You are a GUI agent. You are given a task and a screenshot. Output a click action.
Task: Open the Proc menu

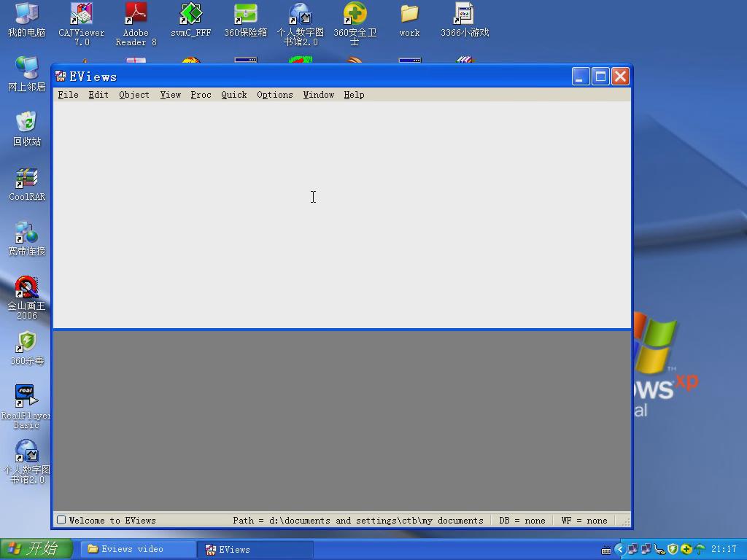point(201,95)
